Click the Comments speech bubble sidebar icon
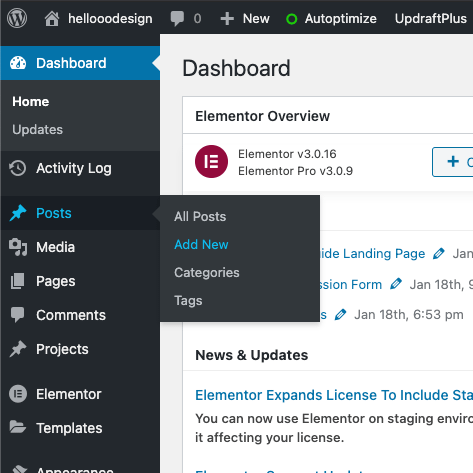473x473 pixels. click(17, 315)
